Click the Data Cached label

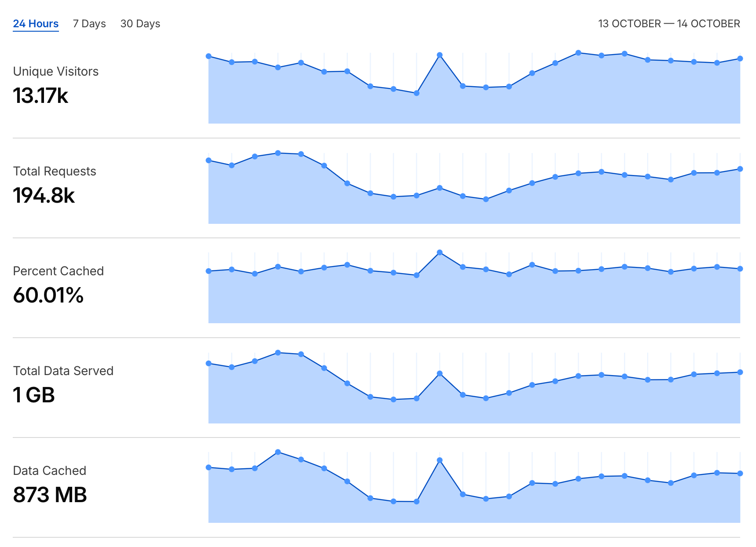click(50, 470)
